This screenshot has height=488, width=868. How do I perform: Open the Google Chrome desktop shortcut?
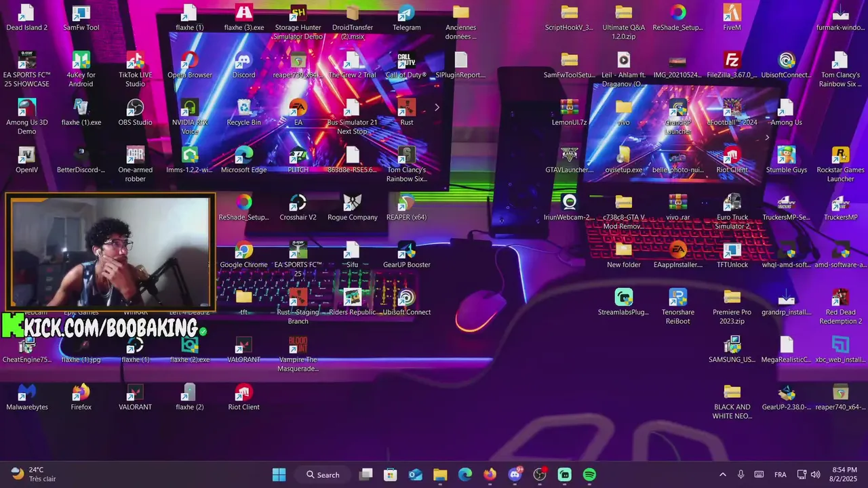pos(244,256)
